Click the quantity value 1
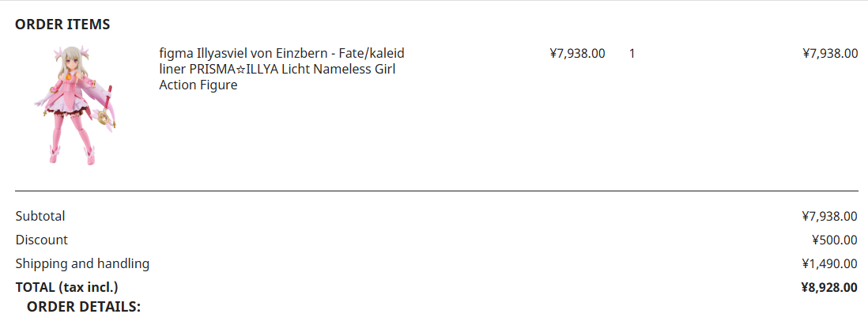The height and width of the screenshot is (329, 868). tap(632, 54)
